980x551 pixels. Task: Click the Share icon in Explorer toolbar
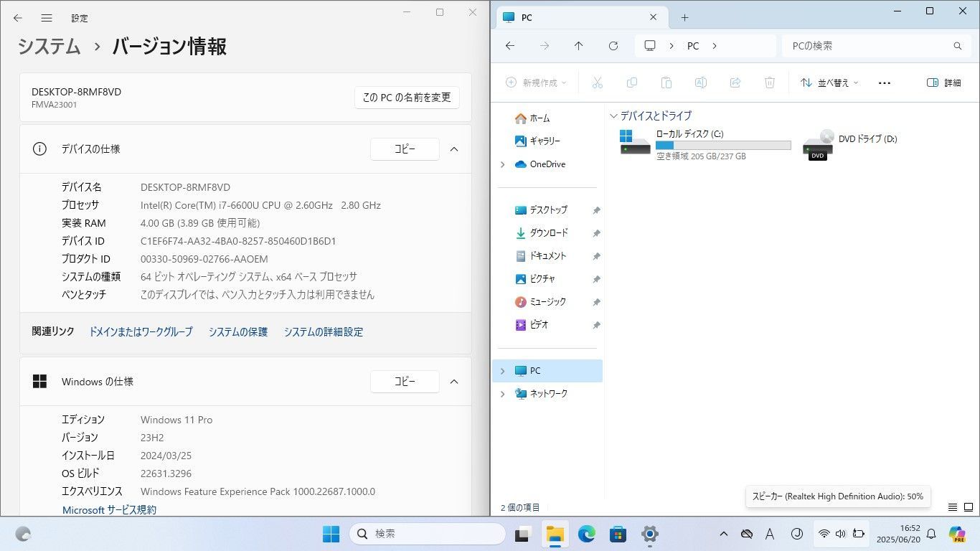[735, 83]
